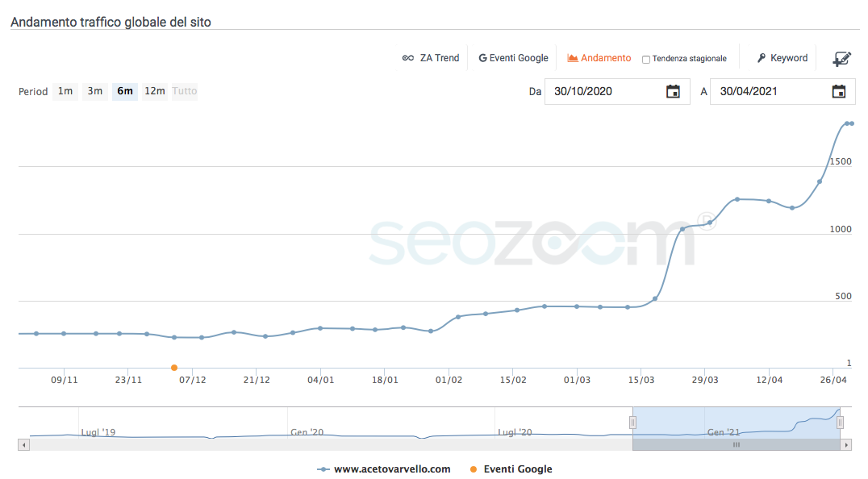Image resolution: width=868 pixels, height=479 pixels.
Task: Open the calendar picker for the Da date
Action: coord(674,91)
